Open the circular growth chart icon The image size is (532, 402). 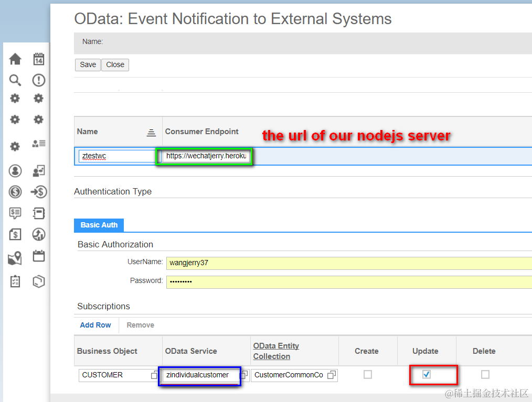click(39, 234)
